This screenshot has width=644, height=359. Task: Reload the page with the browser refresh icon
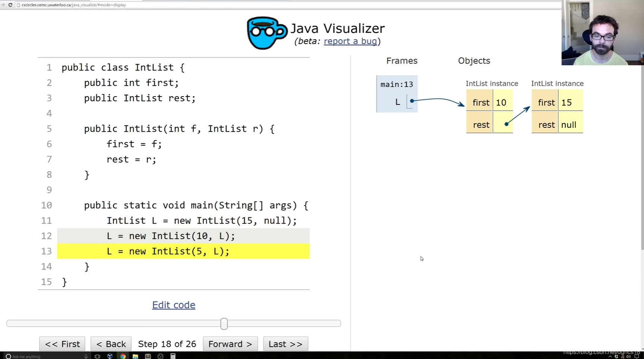pyautogui.click(x=10, y=5)
